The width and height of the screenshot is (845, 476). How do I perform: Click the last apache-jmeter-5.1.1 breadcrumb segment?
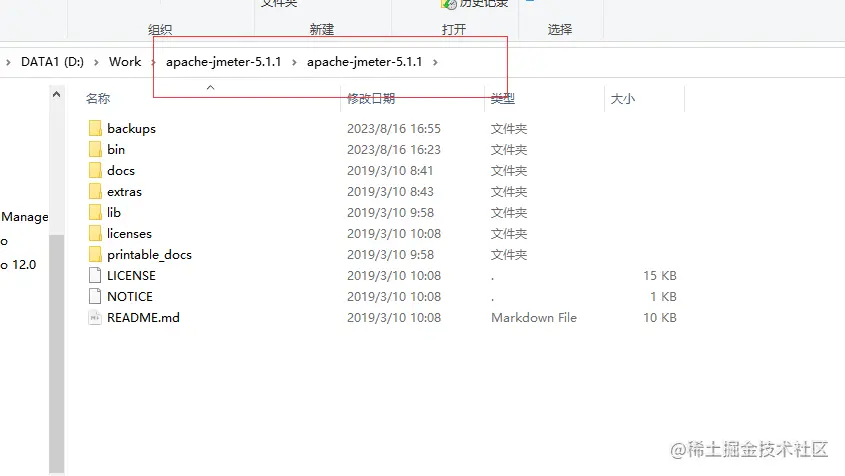click(365, 62)
